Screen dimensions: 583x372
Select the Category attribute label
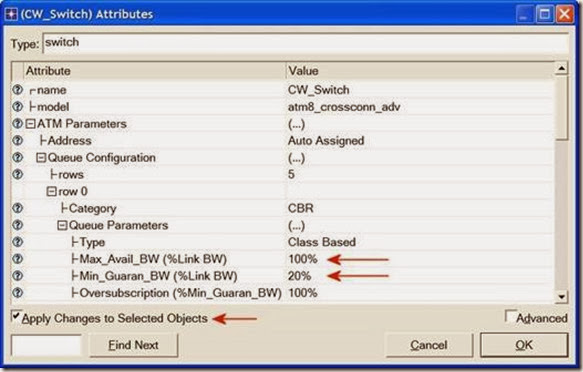pos(93,208)
